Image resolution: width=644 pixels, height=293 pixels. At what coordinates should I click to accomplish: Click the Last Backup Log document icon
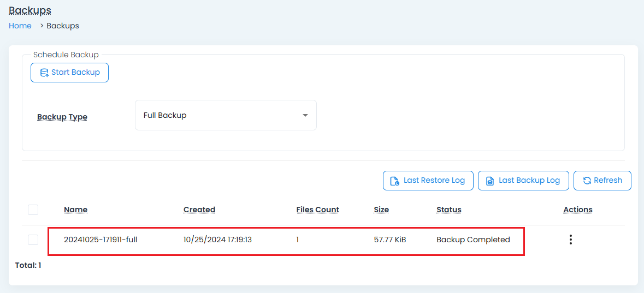click(x=490, y=181)
